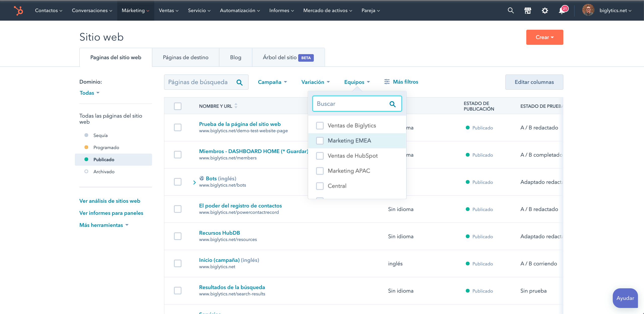
Task: Open Ver análisis de sitios web link
Action: tap(110, 201)
